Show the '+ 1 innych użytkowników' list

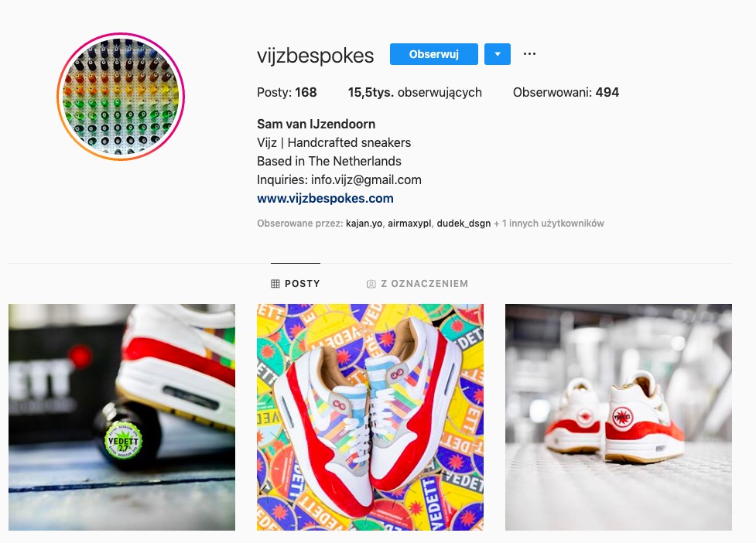click(x=549, y=224)
